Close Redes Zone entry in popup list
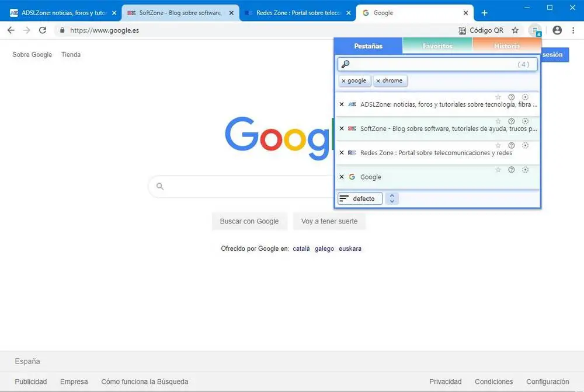Image resolution: width=584 pixels, height=392 pixels. coord(342,153)
